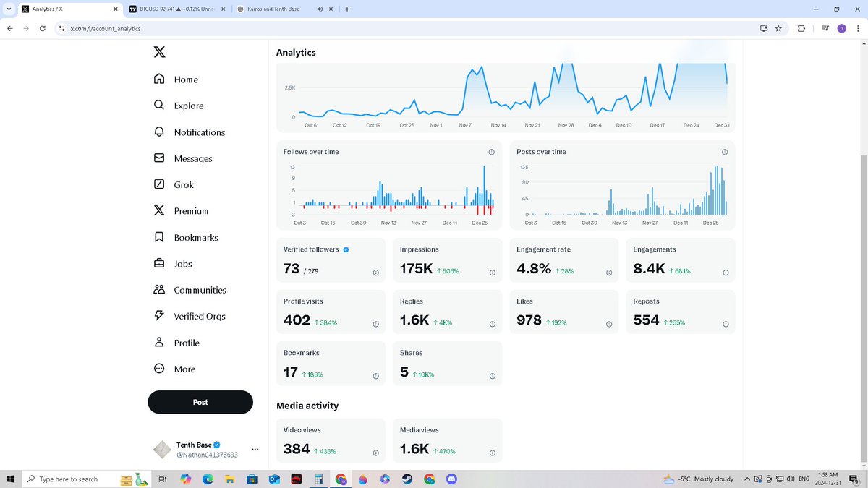Click info icon on Engagement rate card
This screenshot has height=488, width=868.
[609, 273]
